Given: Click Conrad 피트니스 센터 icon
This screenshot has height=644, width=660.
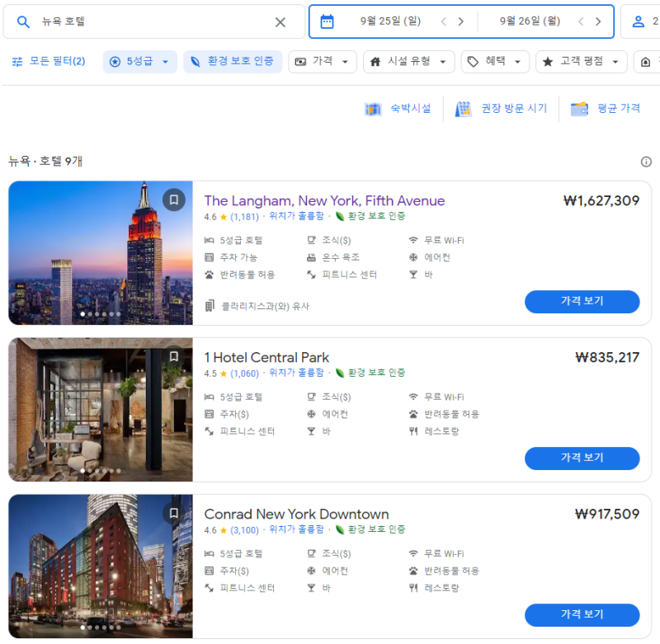Looking at the screenshot, I should (210, 588).
